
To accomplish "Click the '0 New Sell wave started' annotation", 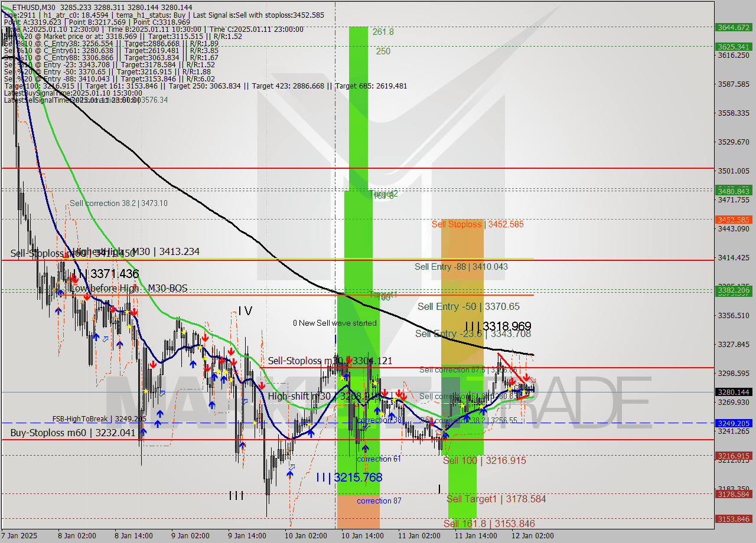I will pyautogui.click(x=335, y=323).
